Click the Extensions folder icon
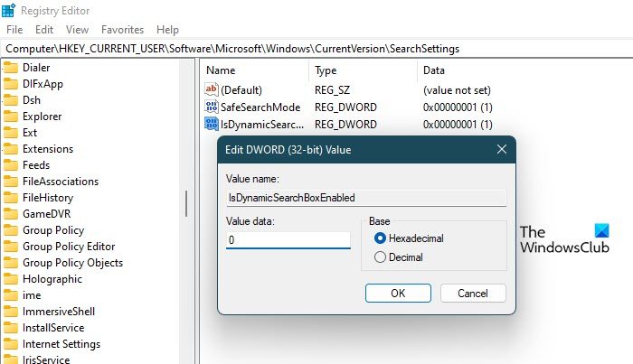 click(11, 149)
